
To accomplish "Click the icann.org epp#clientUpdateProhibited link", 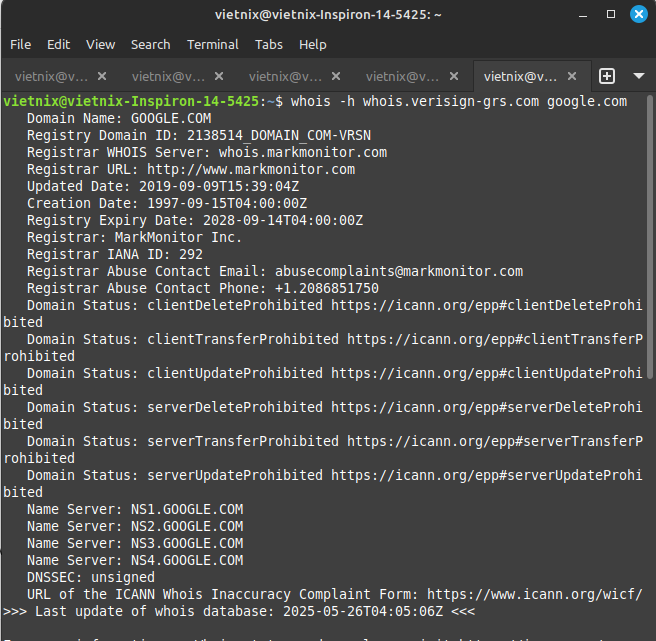I will pyautogui.click(x=487, y=373).
